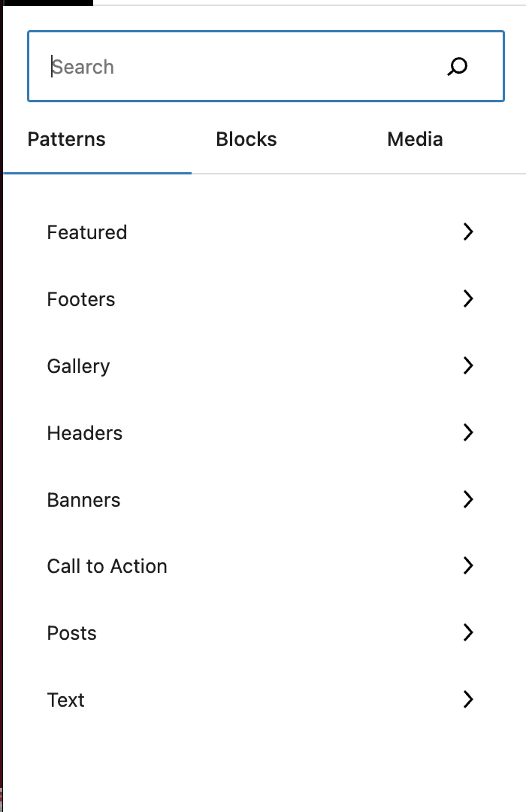Open the Featured patterns category
The width and height of the screenshot is (526, 812).
pyautogui.click(x=86, y=232)
